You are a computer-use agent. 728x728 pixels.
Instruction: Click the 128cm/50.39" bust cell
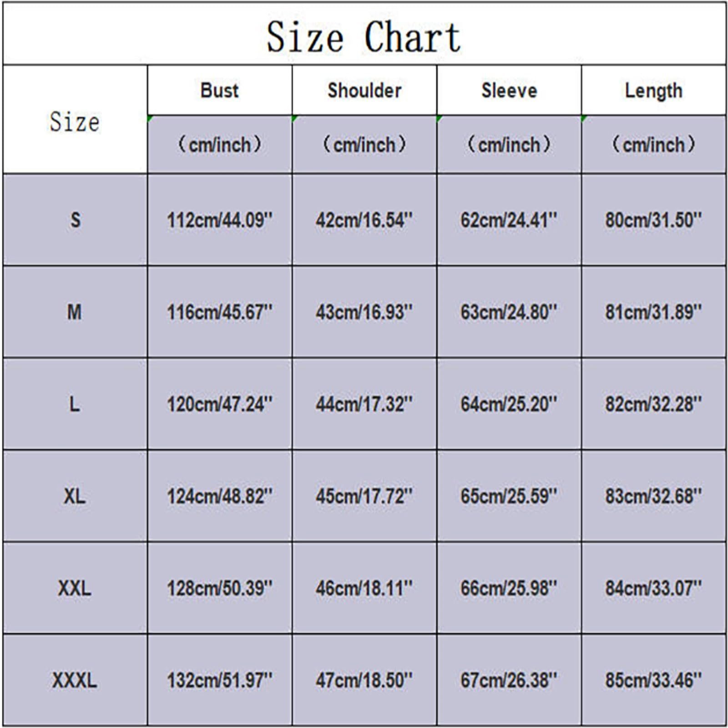pyautogui.click(x=219, y=588)
